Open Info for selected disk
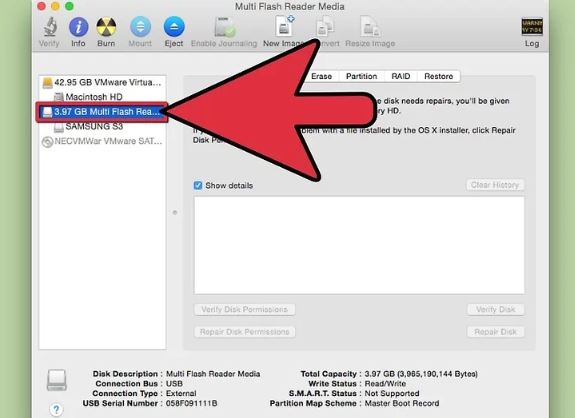The width and height of the screenshot is (575, 418). [78, 27]
